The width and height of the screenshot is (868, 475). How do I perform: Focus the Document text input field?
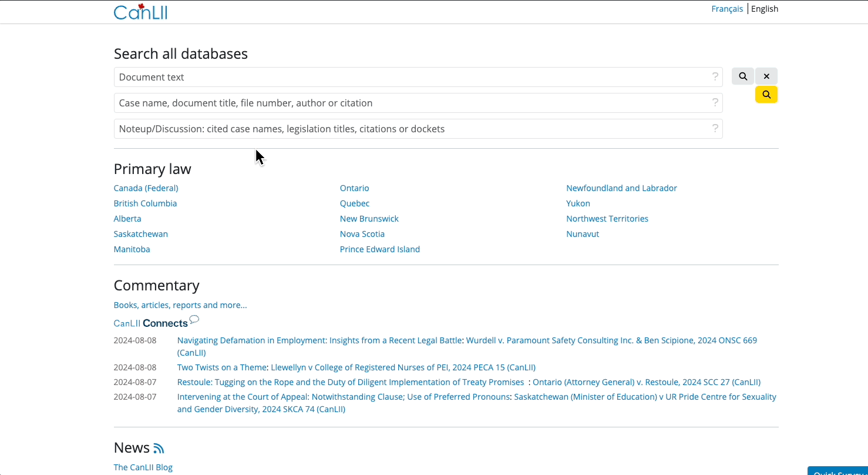[418, 77]
